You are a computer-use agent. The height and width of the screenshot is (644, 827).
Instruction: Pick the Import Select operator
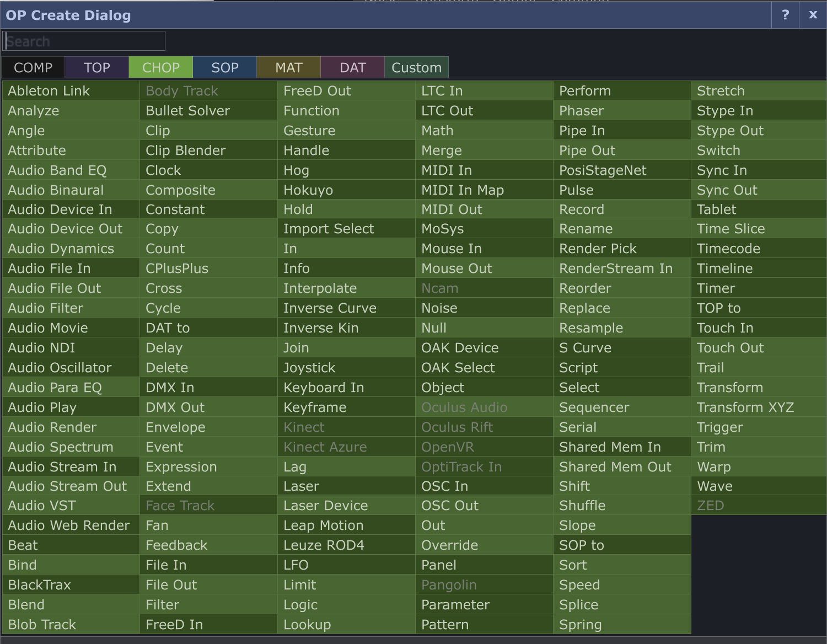(x=346, y=229)
